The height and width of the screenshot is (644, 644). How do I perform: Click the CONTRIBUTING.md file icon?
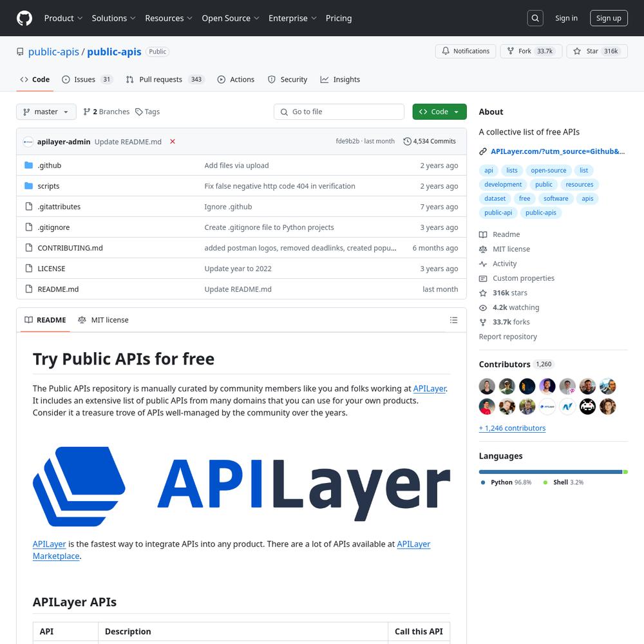tap(29, 247)
